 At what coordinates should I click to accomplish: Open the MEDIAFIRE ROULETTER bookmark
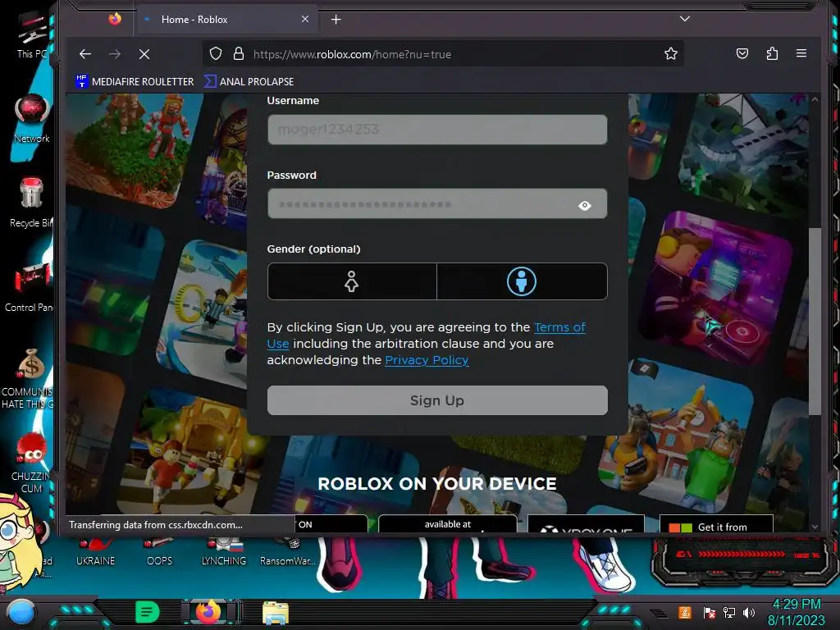[x=135, y=81]
